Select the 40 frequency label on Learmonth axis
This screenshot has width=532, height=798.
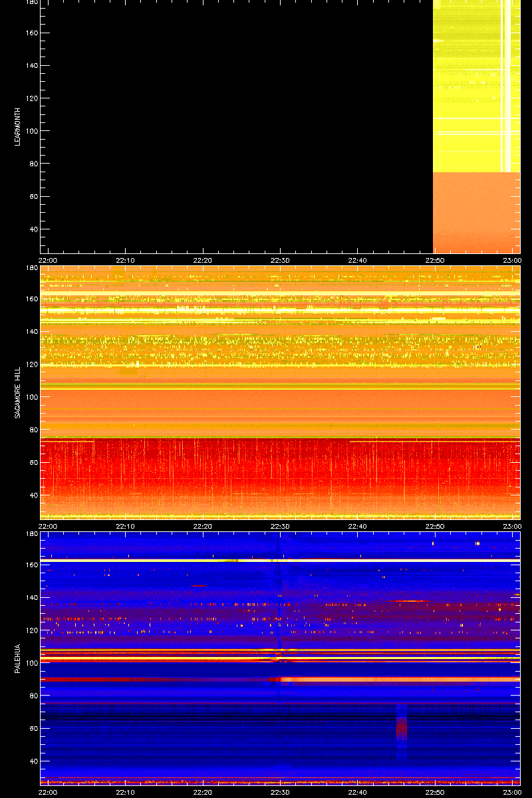click(33, 229)
